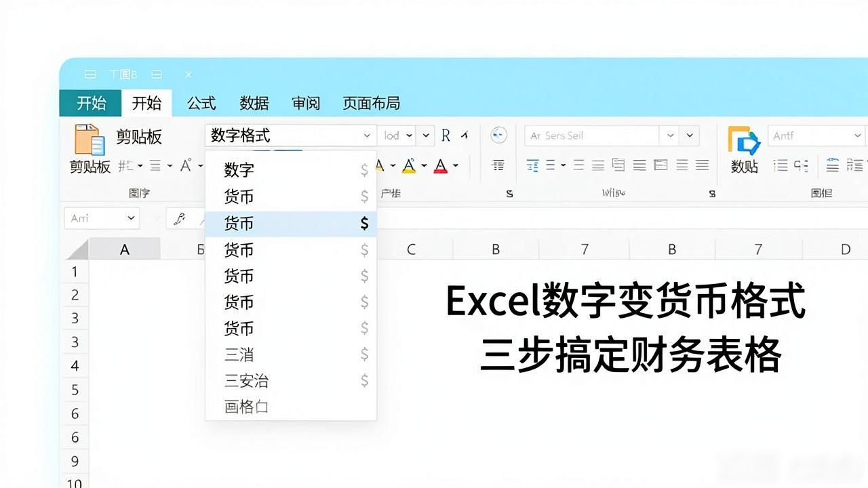868x488 pixels.
Task: Click the 图字 group label
Action: (139, 194)
